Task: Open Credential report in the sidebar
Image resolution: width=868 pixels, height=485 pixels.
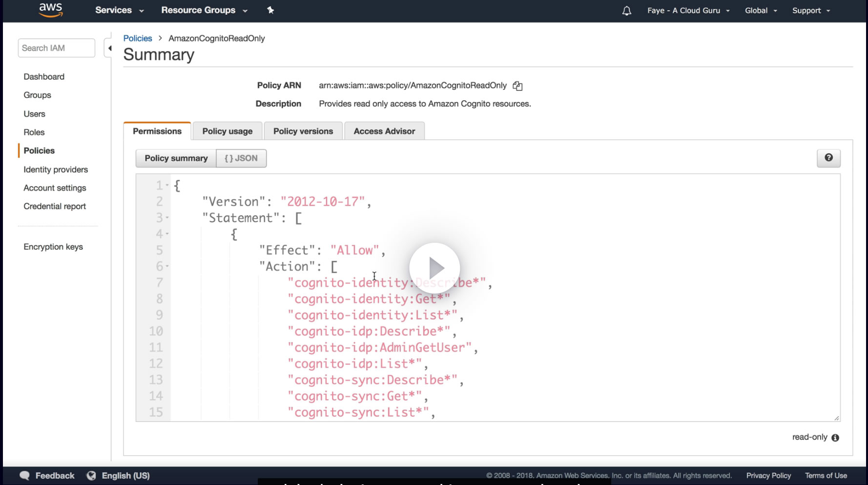Action: (55, 207)
